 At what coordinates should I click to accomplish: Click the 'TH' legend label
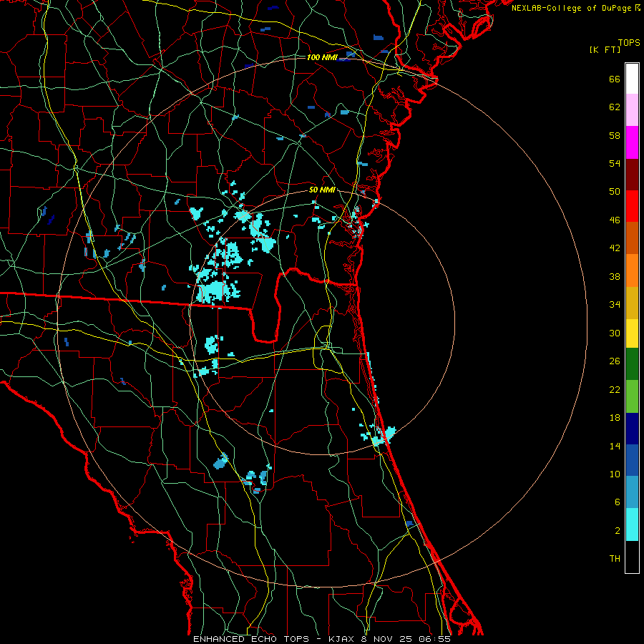tap(615, 559)
